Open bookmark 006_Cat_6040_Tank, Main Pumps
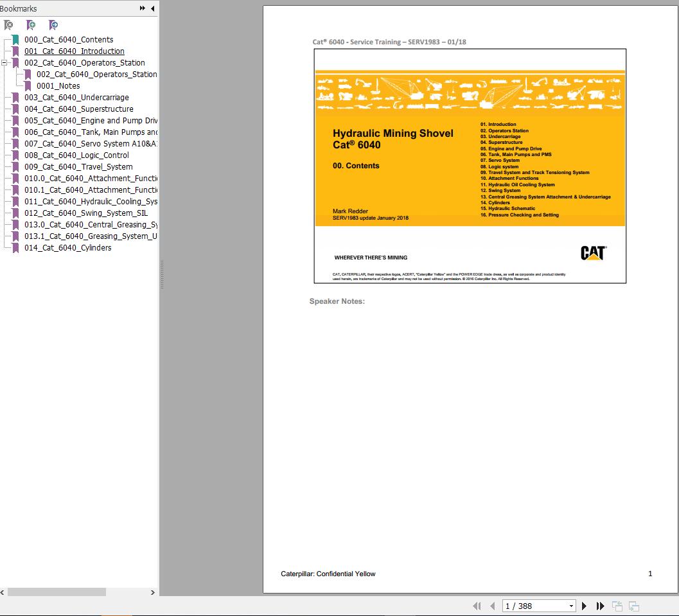Image resolution: width=679 pixels, height=616 pixels. pos(91,132)
